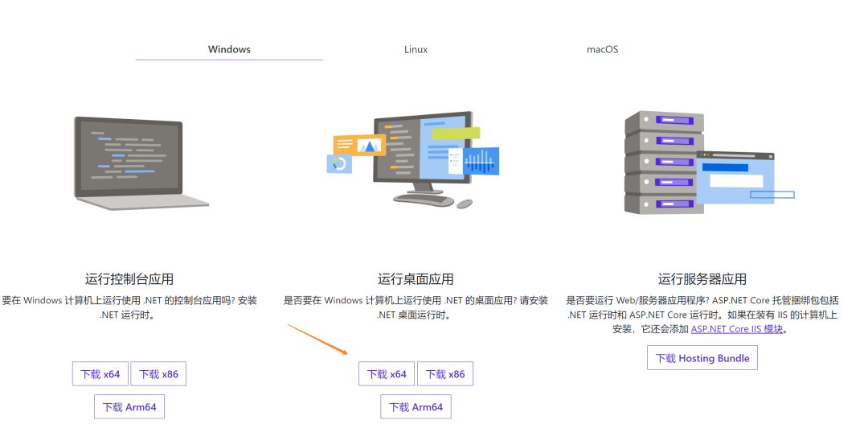Image resolution: width=868 pixels, height=424 pixels.
Task: Click the server rack illustration
Action: pyautogui.click(x=709, y=163)
